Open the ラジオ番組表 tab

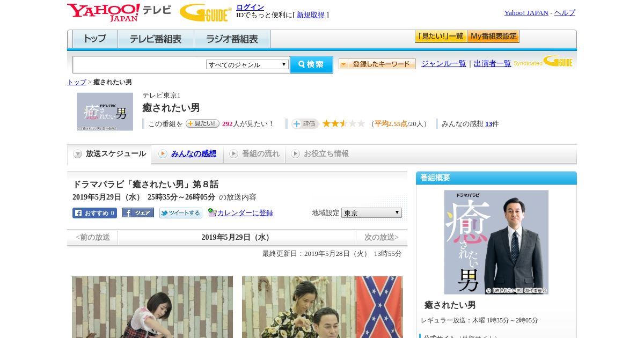coord(232,39)
